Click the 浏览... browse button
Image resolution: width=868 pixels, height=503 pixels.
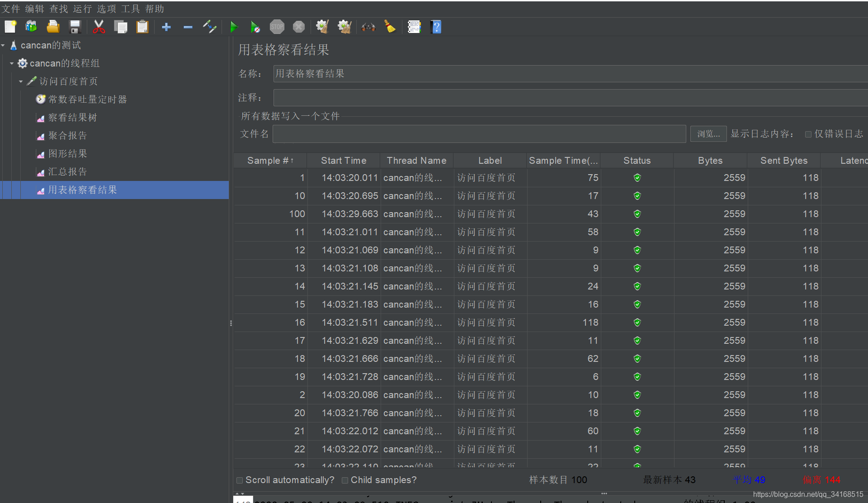click(708, 134)
